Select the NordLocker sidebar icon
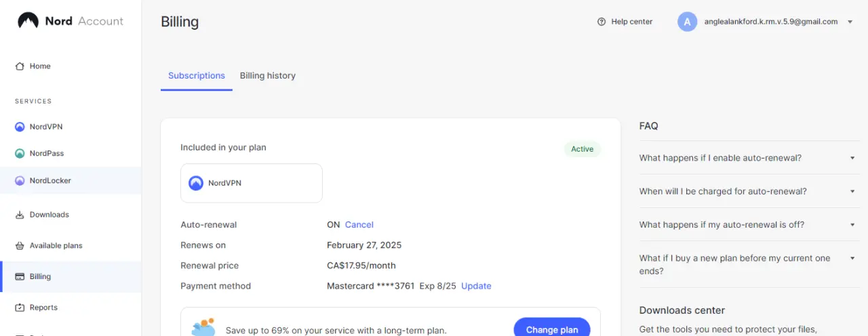This screenshot has height=336, width=868. click(20, 181)
